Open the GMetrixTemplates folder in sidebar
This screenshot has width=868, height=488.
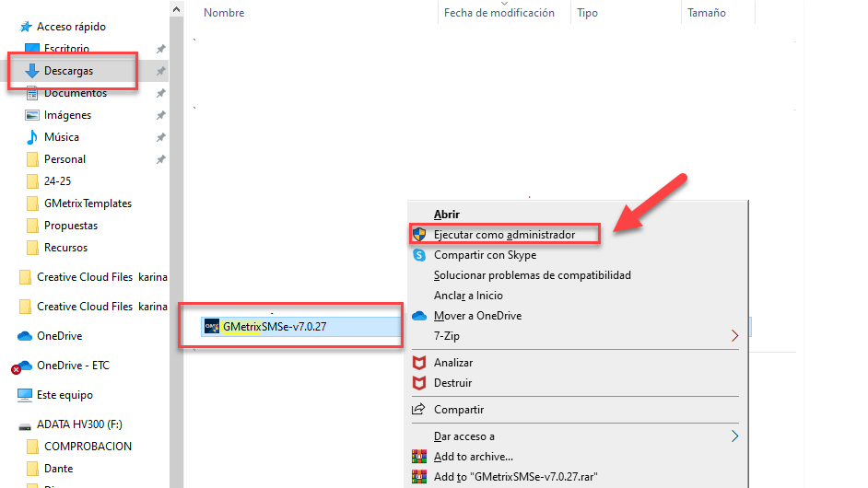pos(88,203)
